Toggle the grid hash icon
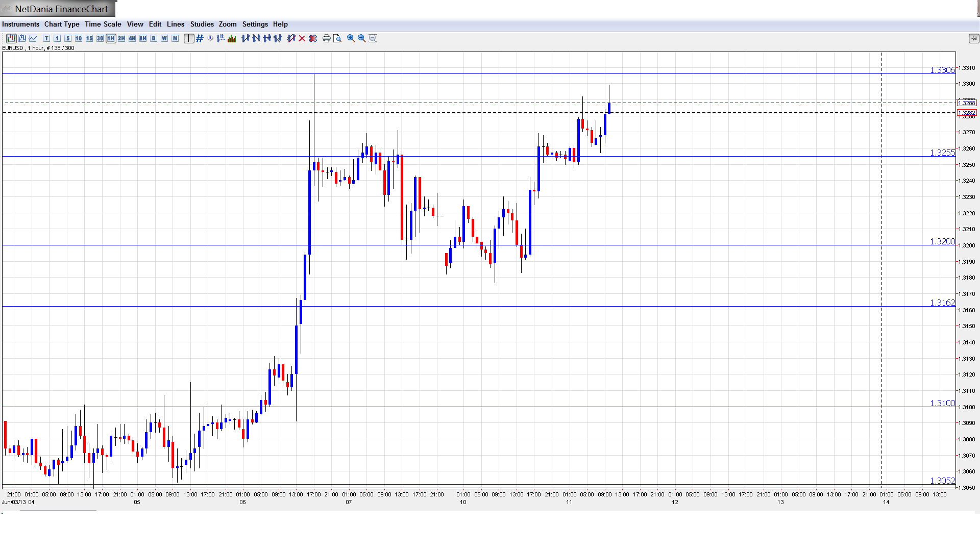 point(200,38)
